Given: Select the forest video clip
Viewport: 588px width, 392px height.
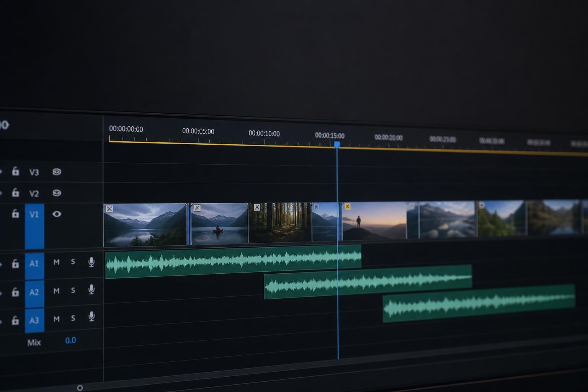Looking at the screenshot, I should point(280,222).
